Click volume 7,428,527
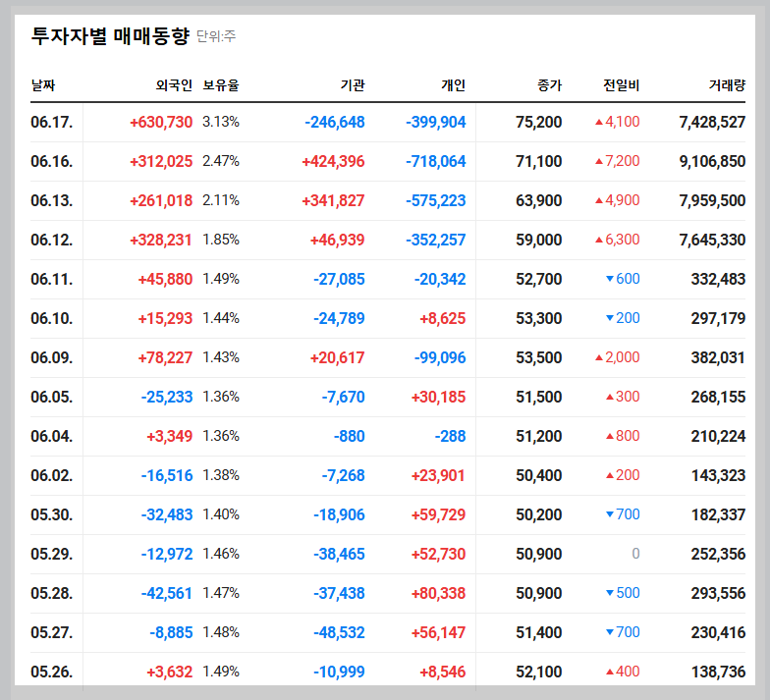The height and width of the screenshot is (700, 770). (x=712, y=122)
